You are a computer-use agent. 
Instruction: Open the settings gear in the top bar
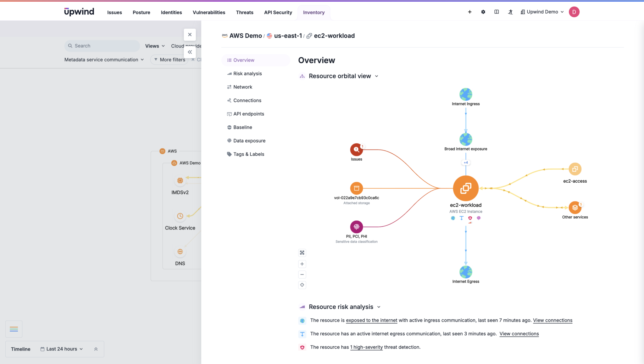[483, 12]
